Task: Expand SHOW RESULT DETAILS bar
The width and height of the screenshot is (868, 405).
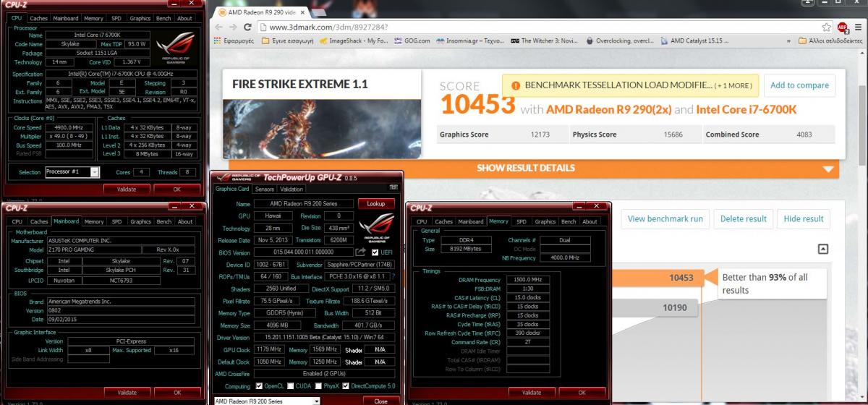Action: click(533, 168)
